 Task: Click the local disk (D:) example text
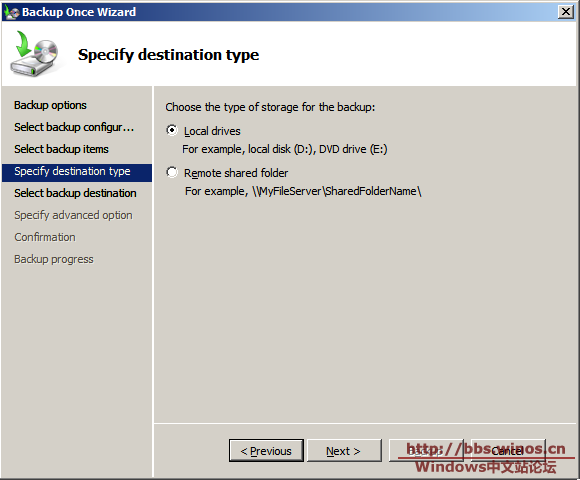click(x=285, y=149)
